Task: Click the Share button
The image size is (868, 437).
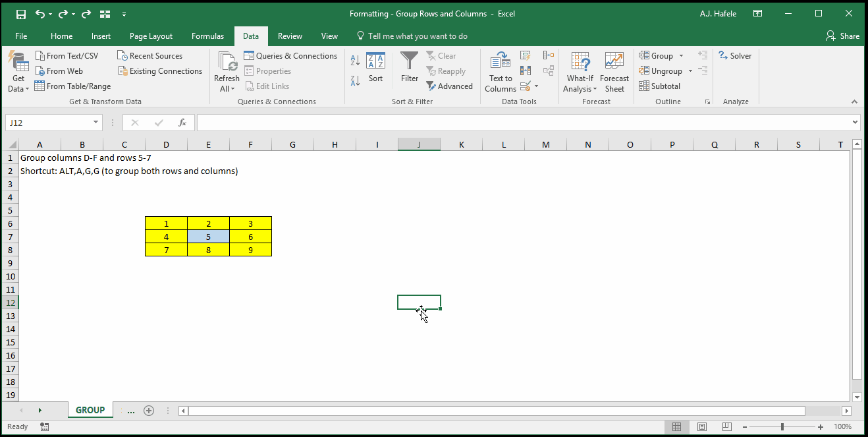Action: click(x=843, y=36)
